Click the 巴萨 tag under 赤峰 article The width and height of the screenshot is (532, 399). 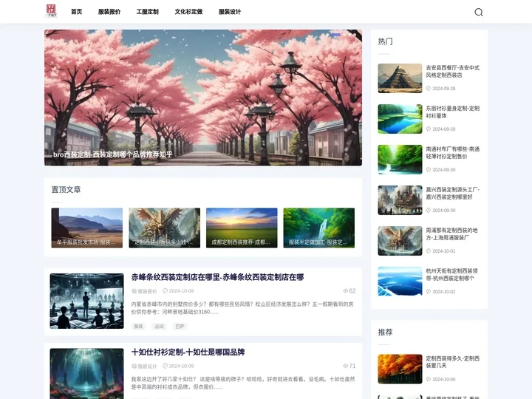point(180,327)
